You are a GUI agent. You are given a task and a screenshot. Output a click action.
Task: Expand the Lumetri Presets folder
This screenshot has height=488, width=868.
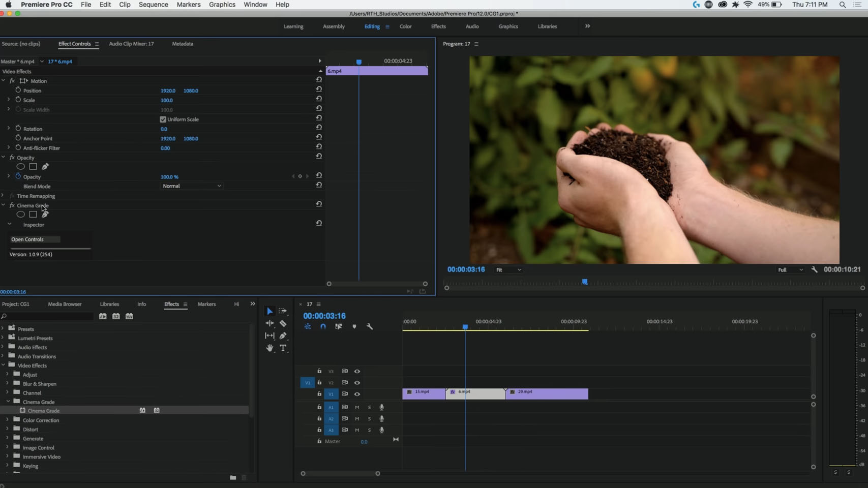[3, 338]
